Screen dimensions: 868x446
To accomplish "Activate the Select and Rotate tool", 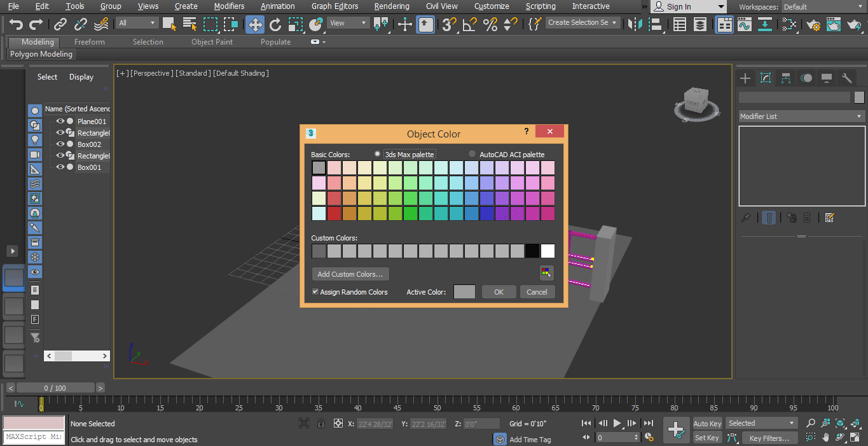I will point(275,24).
